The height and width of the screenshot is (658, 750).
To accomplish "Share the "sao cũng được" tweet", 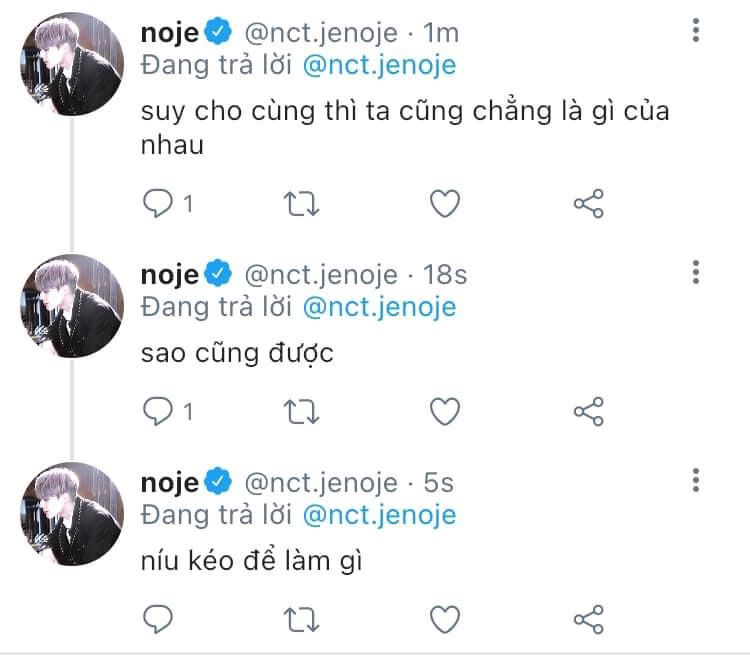I will coord(588,410).
